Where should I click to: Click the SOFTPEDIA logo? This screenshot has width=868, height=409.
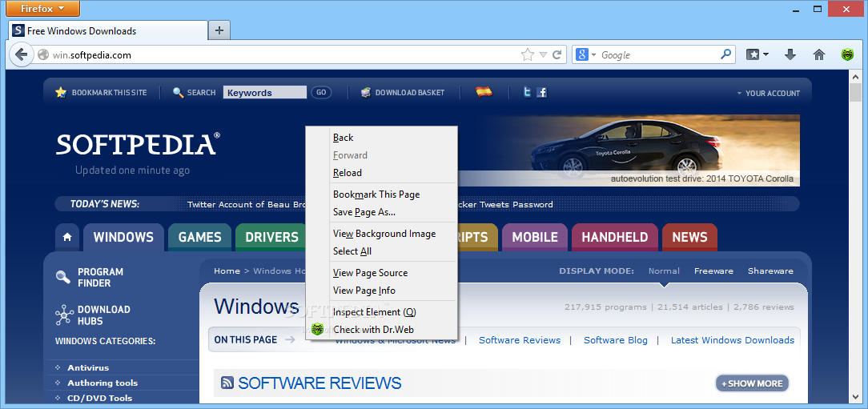coord(138,144)
